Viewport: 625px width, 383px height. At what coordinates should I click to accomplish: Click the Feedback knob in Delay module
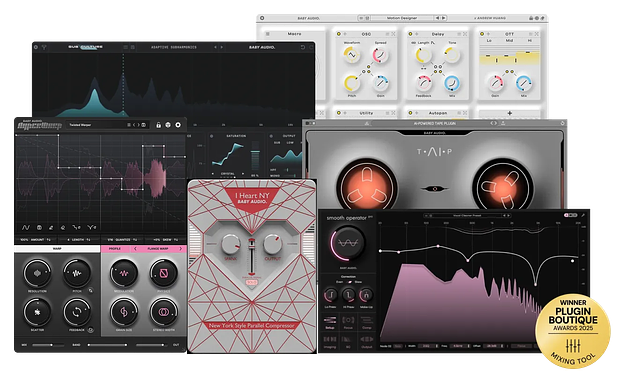(x=423, y=83)
